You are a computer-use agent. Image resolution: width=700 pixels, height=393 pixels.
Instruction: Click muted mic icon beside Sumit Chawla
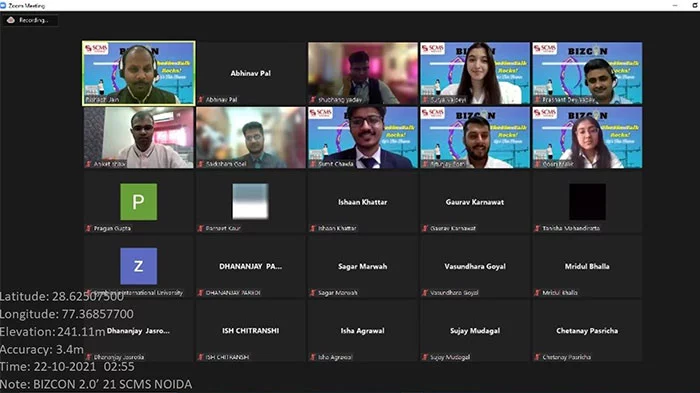coord(313,164)
